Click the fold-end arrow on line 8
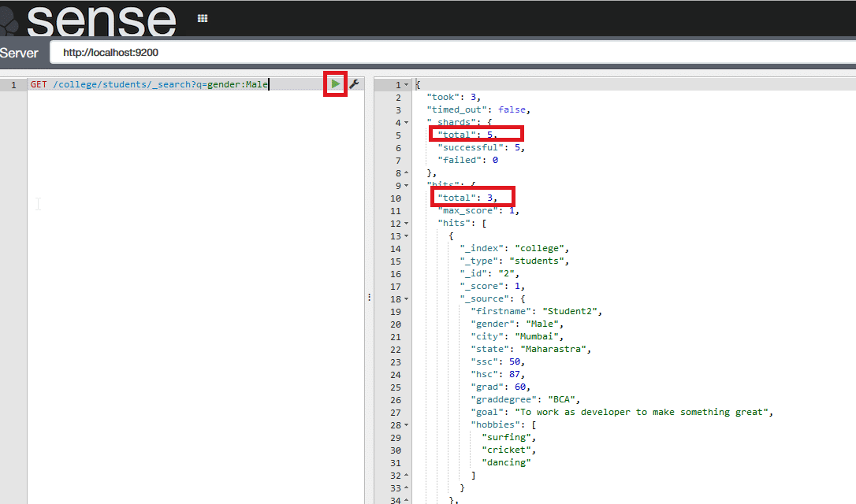Screen dimensions: 856x504 click(406, 173)
